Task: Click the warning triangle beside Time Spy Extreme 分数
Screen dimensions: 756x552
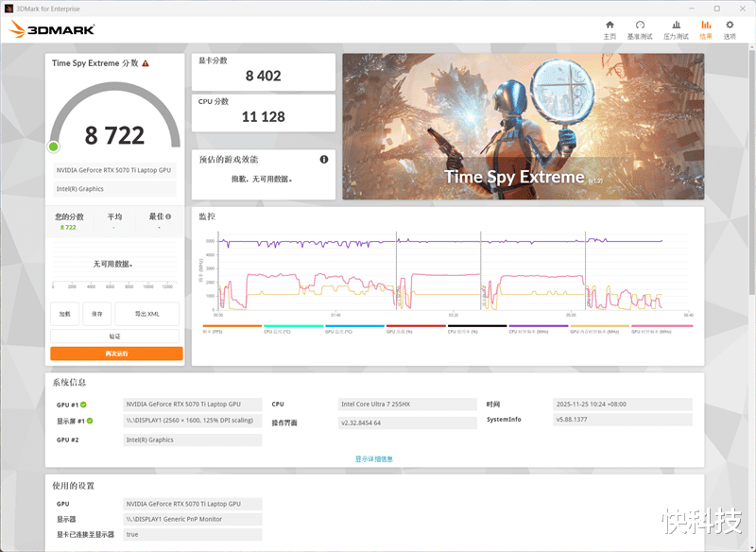Action: (146, 63)
